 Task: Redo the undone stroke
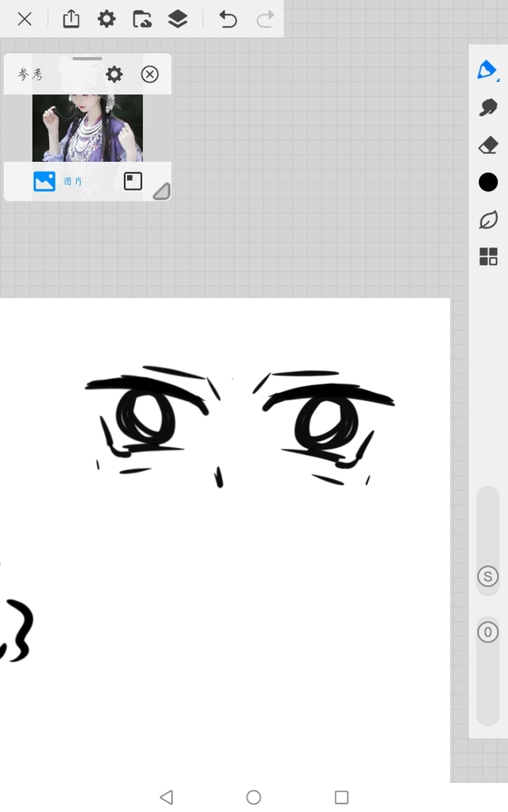click(265, 19)
